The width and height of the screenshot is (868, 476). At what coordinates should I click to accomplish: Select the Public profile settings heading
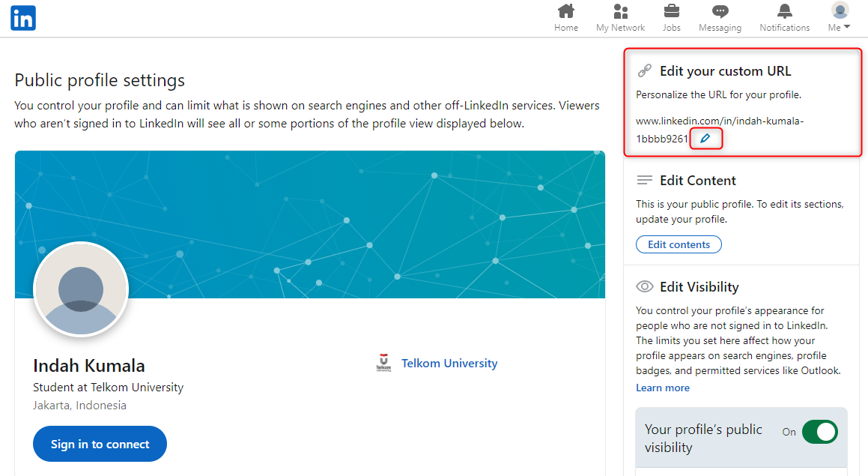pos(100,80)
